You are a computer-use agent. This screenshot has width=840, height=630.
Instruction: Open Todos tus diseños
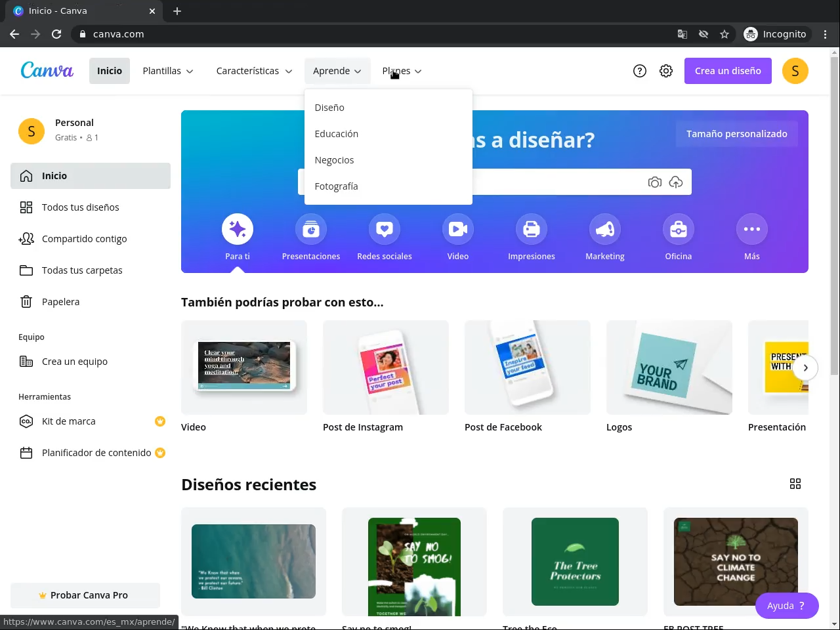tap(91, 207)
